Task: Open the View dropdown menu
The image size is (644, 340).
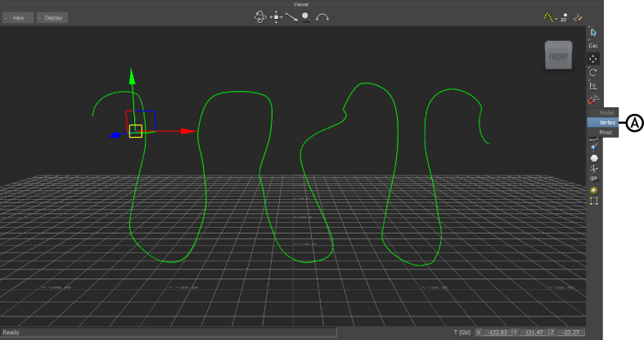Action: (18, 18)
